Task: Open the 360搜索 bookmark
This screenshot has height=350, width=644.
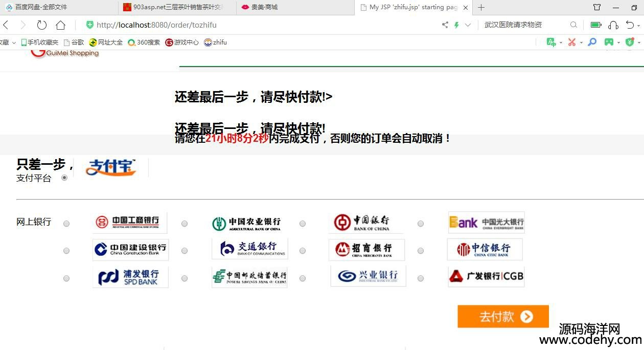Action: pyautogui.click(x=144, y=42)
